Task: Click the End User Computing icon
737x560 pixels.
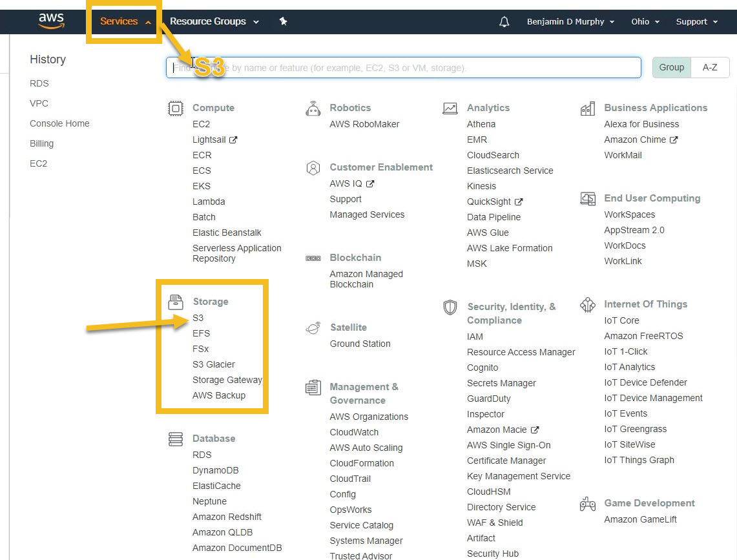Action: pos(588,199)
